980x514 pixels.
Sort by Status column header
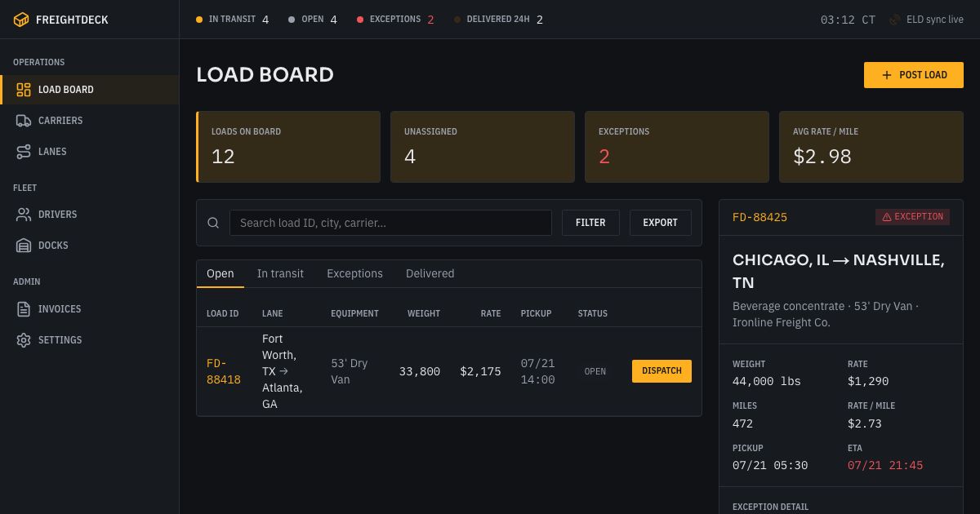593,313
